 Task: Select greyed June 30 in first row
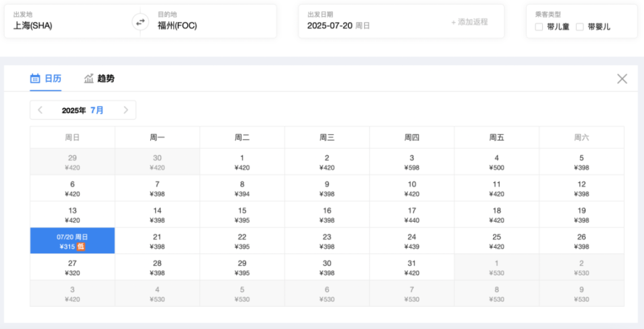coord(157,162)
